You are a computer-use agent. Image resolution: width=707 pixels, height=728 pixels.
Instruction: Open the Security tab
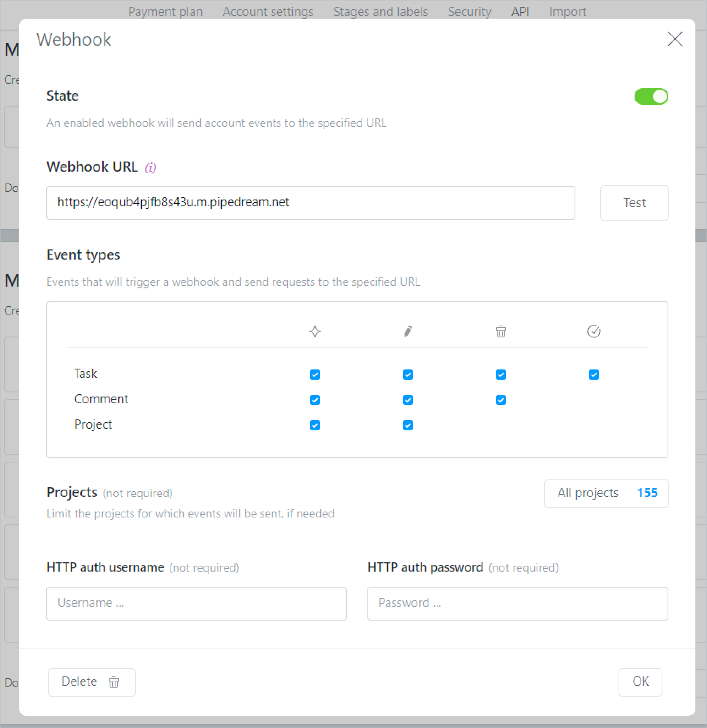[469, 11]
